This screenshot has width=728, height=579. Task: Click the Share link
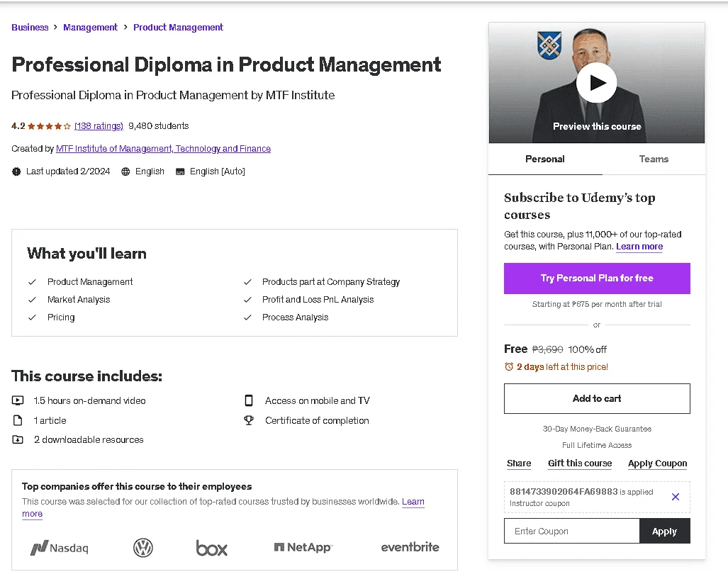[519, 463]
